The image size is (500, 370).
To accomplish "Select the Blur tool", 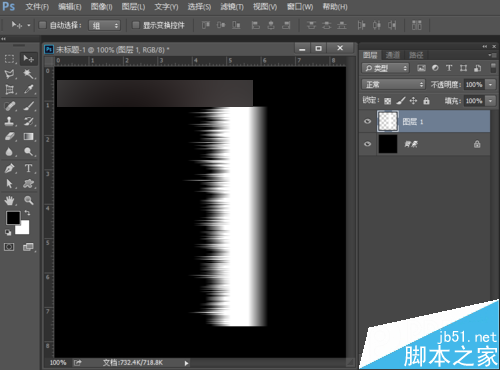I will pos(9,152).
